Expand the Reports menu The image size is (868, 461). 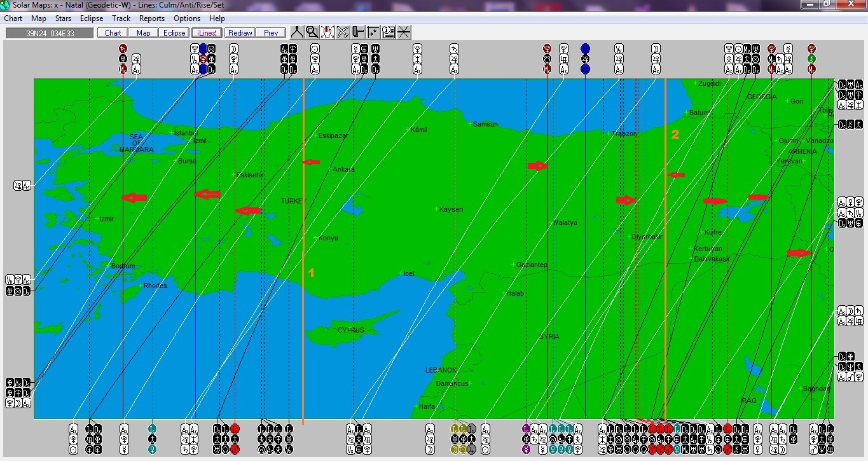click(x=152, y=18)
